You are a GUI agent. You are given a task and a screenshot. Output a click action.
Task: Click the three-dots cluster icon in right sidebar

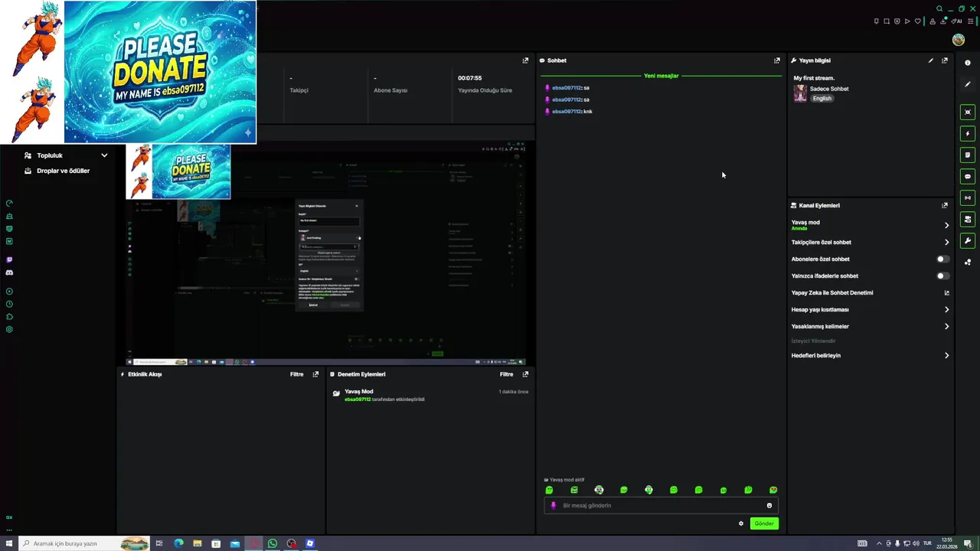pos(968,262)
